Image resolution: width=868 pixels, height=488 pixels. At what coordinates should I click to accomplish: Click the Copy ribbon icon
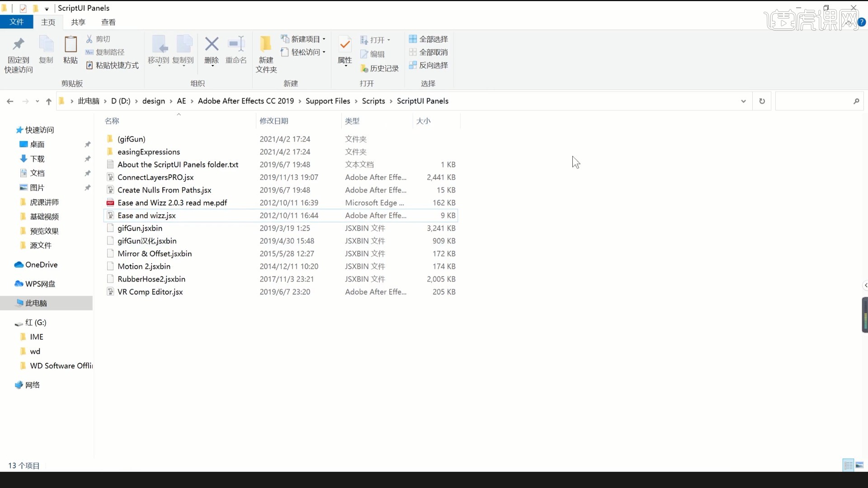[x=46, y=45]
